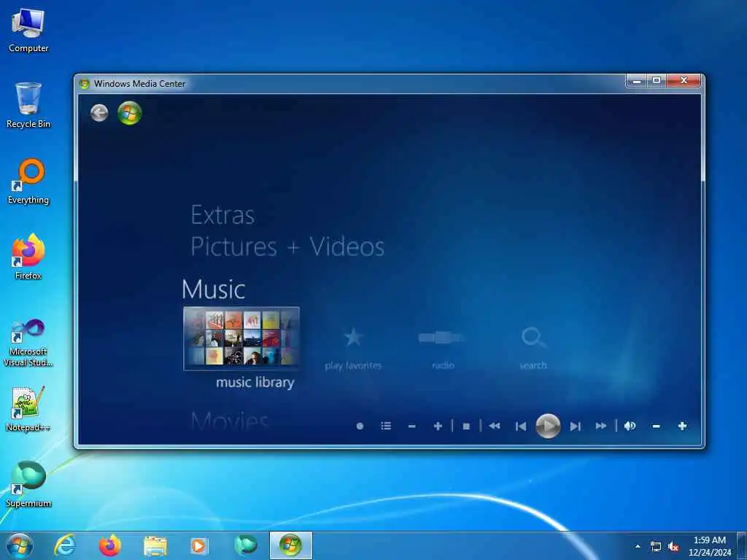Screen dimensions: 747x560
Task: Click the Media Center taskbar button
Action: pyautogui.click(x=290, y=545)
